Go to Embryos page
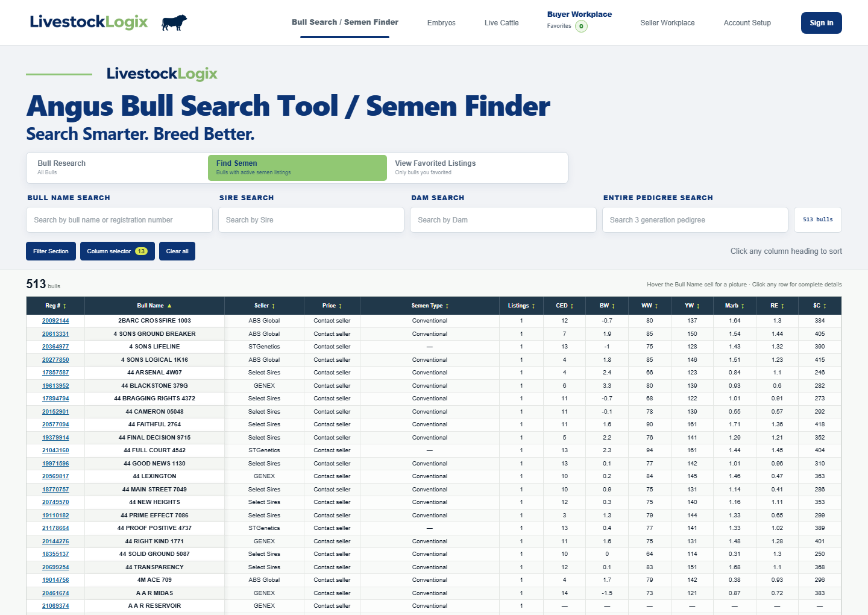This screenshot has height=615, width=868. tap(441, 23)
